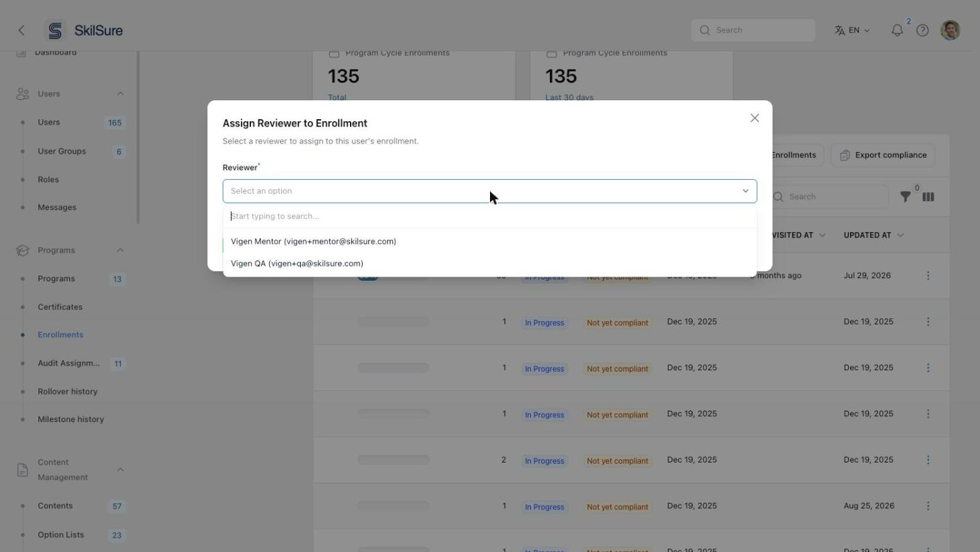Open Option Lists in the sidebar
This screenshot has height=552, width=980.
(61, 535)
